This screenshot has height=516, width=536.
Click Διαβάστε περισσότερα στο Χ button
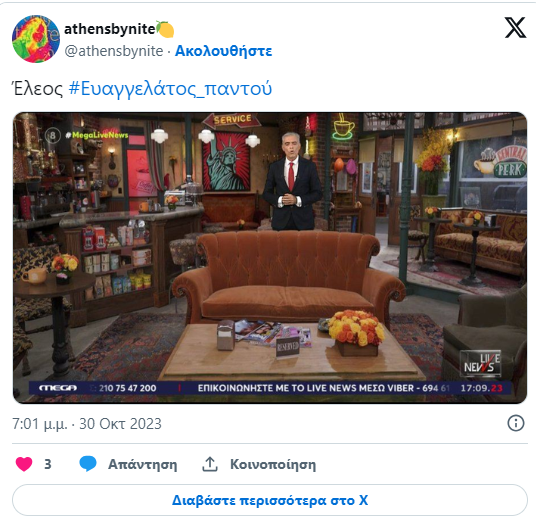point(270,500)
